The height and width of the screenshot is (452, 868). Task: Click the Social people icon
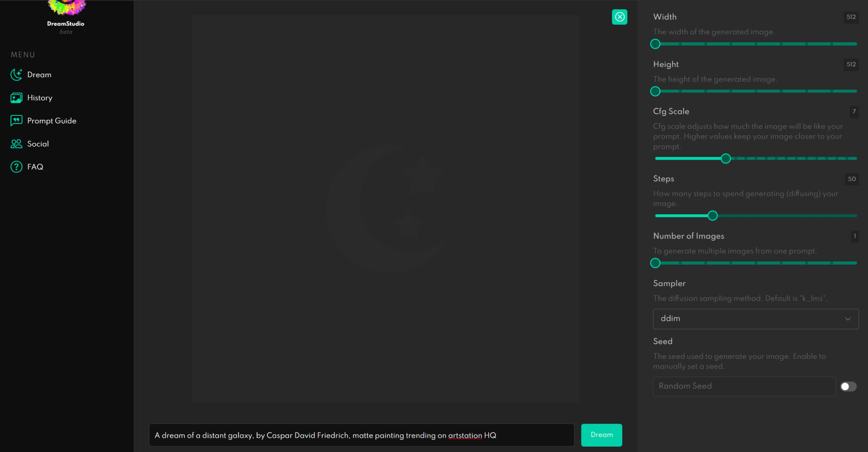[16, 144]
